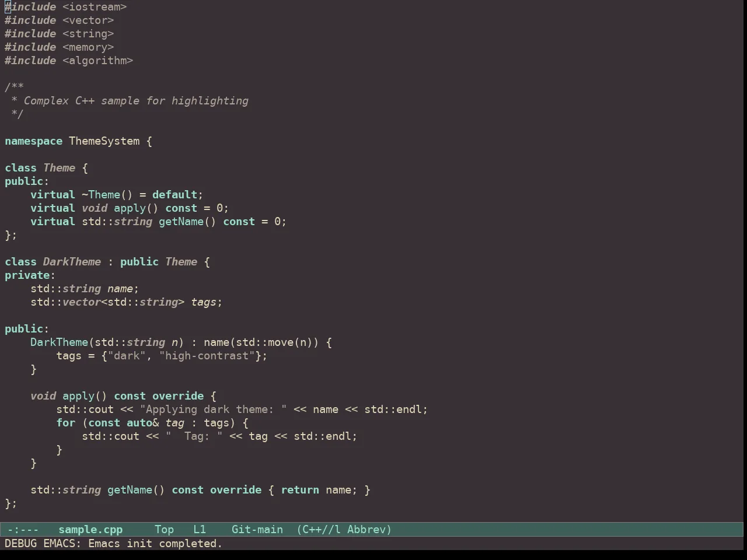The image size is (747, 560).
Task: Click on '#include <vector>' line
Action: [60, 20]
